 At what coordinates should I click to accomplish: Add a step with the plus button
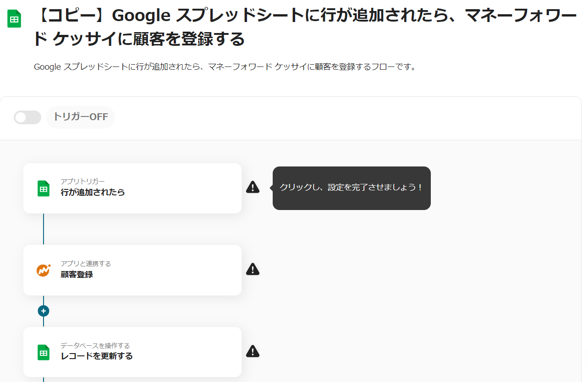44,311
